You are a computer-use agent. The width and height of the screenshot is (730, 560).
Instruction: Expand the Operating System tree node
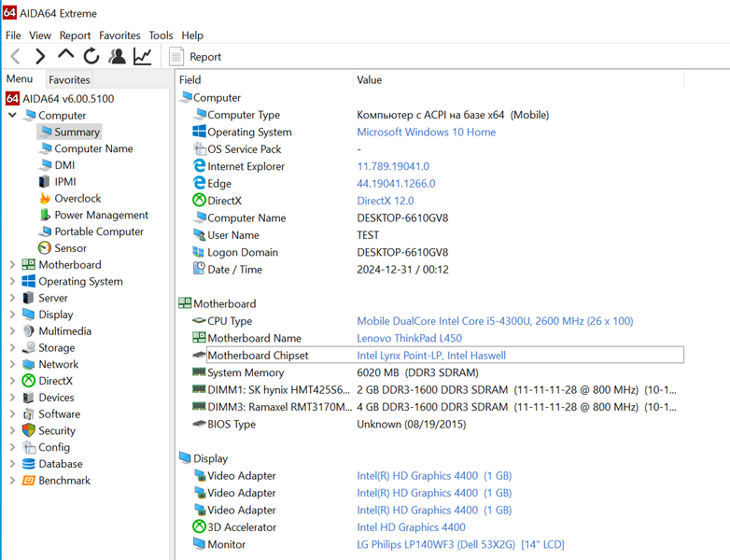click(x=12, y=281)
